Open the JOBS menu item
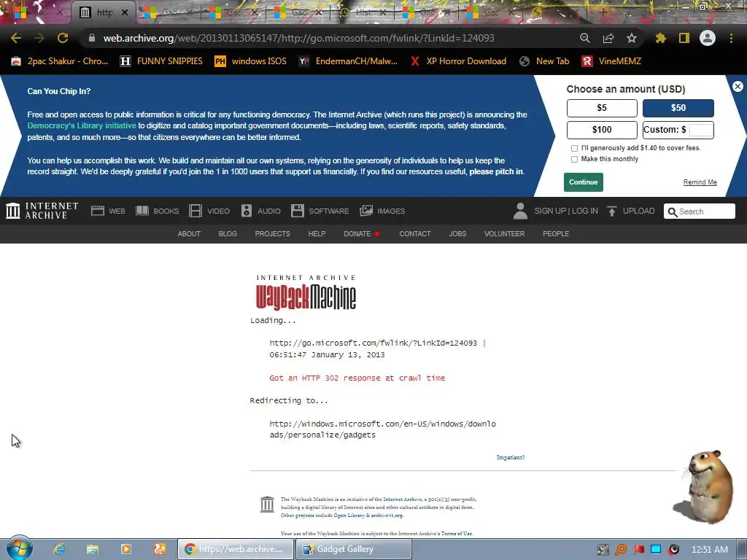 coord(458,234)
